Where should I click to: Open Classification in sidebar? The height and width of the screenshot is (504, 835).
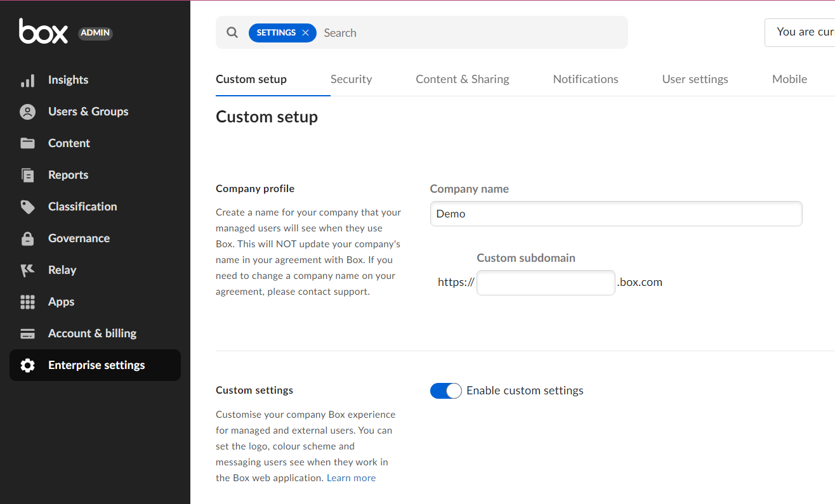tap(95, 207)
